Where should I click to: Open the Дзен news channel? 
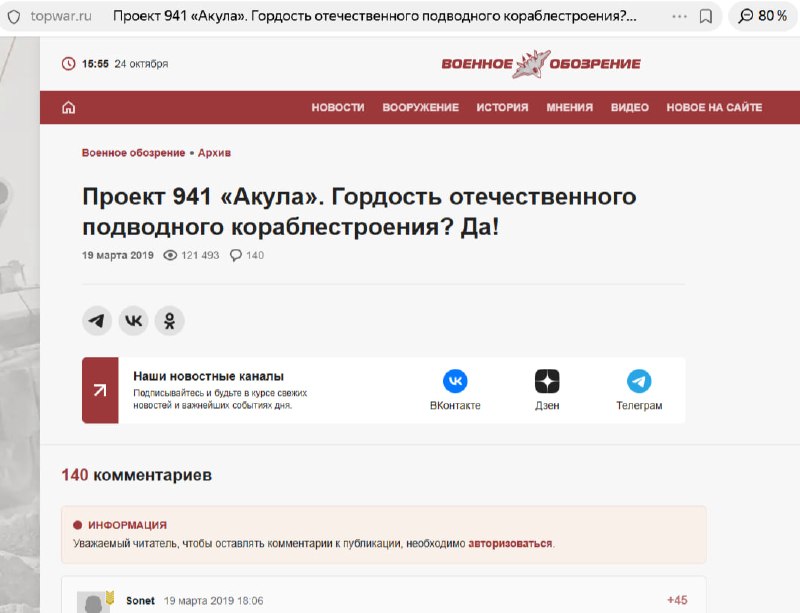point(547,390)
